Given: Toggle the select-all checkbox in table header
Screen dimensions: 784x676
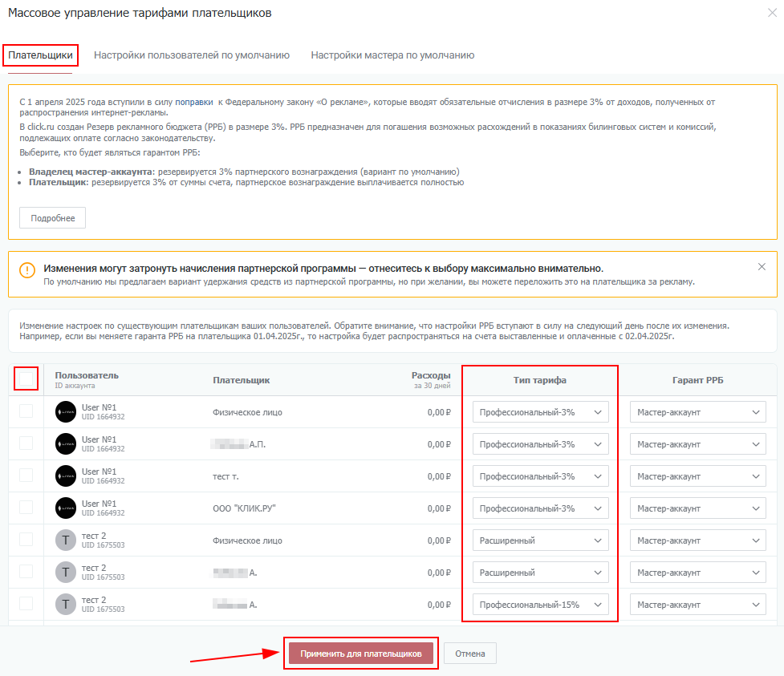Looking at the screenshot, I should coord(26,379).
